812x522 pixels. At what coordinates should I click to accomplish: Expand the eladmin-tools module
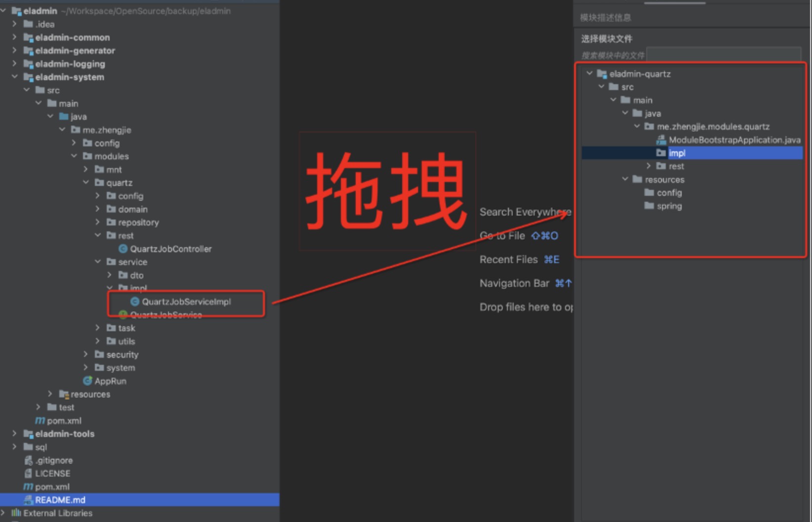tap(15, 434)
